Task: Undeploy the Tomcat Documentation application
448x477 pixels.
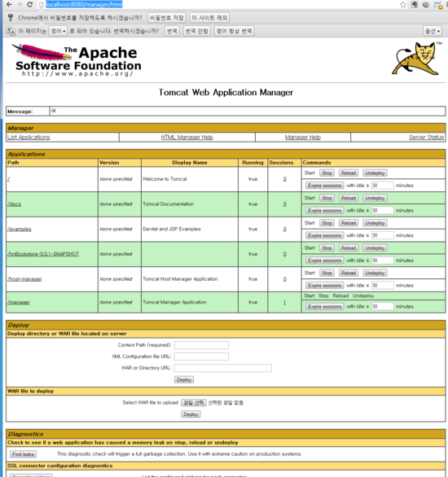Action: tap(375, 198)
